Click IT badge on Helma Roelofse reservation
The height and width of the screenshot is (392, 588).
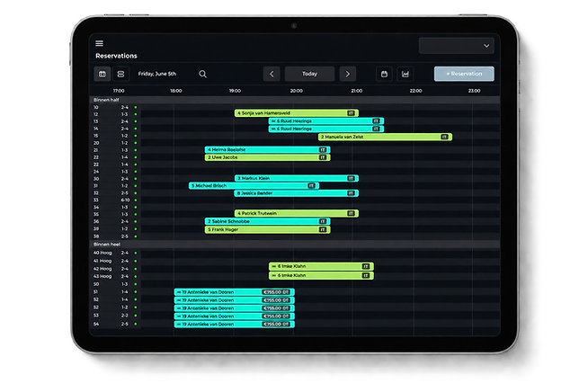tap(323, 149)
